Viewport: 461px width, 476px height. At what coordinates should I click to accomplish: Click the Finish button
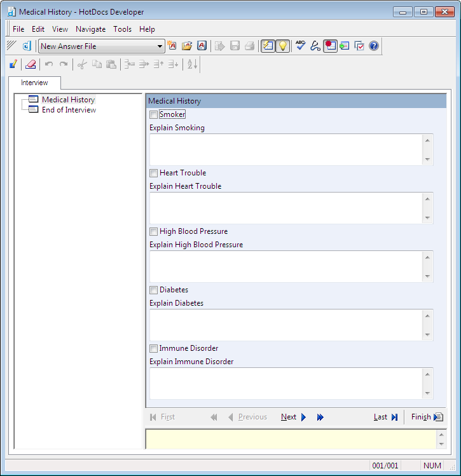426,417
